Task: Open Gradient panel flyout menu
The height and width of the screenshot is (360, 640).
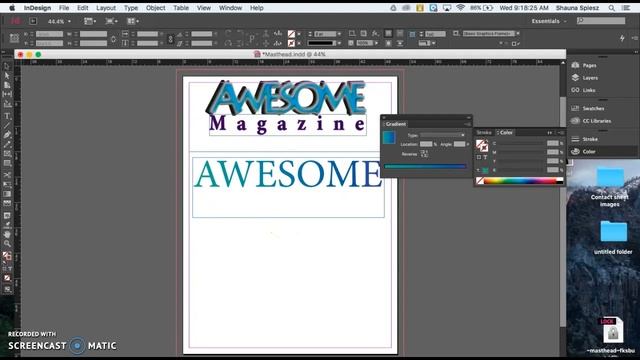Action: 467,124
